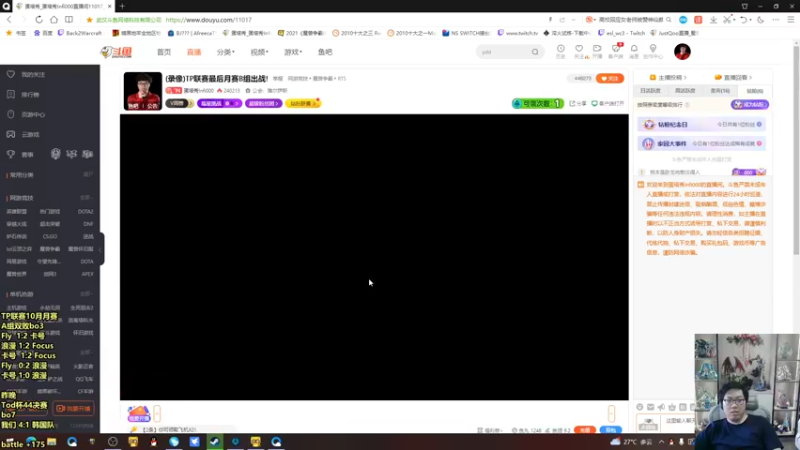Click the black video player area
This screenshot has height=450, width=800.
[374, 257]
